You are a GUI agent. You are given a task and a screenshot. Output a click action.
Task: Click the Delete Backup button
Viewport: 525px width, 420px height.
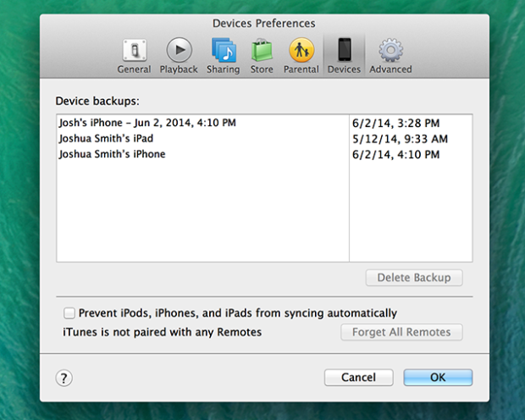coord(414,278)
